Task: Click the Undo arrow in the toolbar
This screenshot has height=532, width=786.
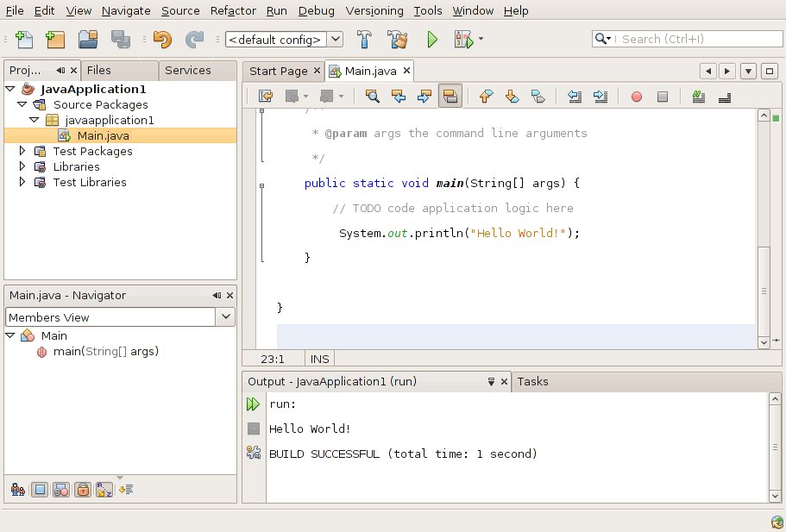Action: (161, 39)
